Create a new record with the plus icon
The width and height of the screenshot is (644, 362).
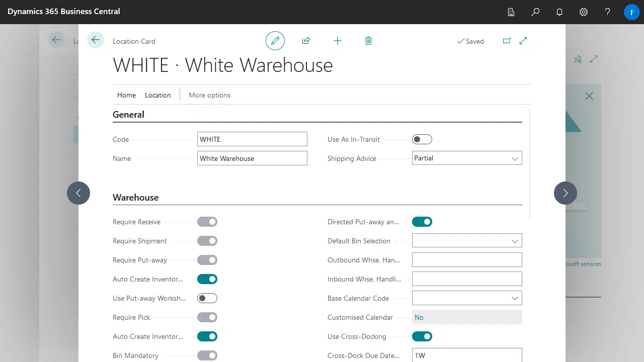338,41
